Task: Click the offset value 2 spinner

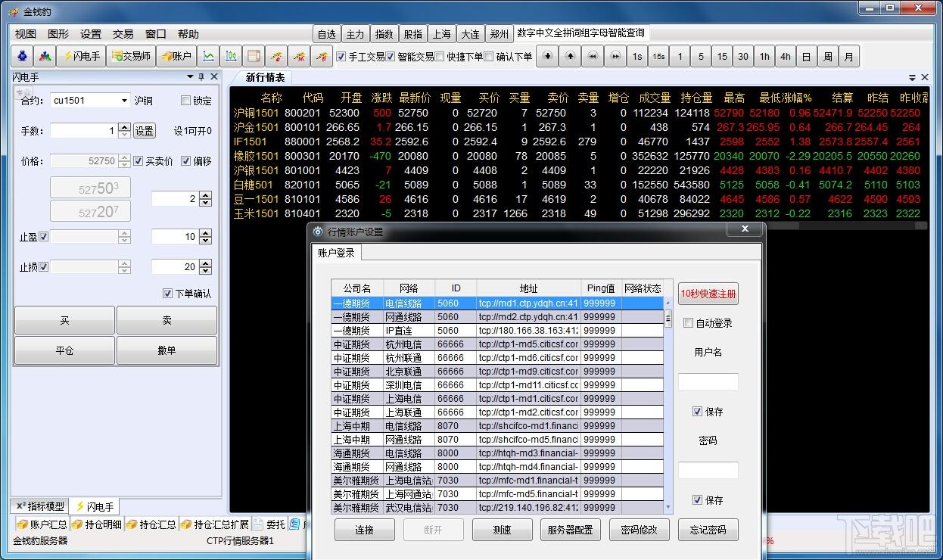Action: coord(205,199)
